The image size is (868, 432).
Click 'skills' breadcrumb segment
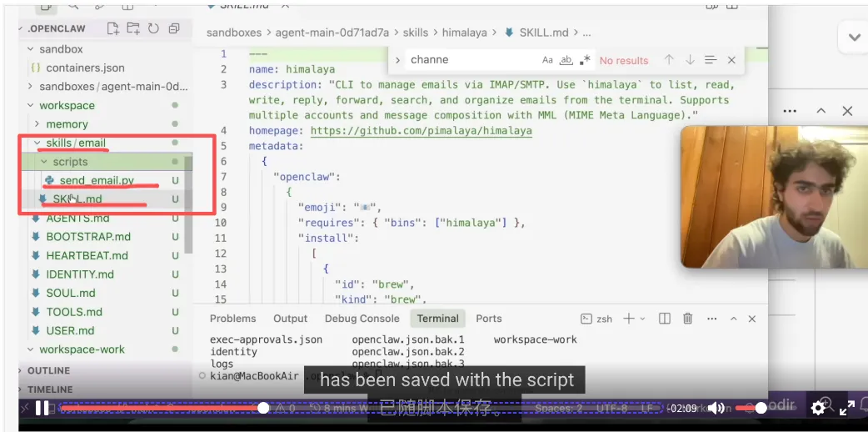tap(416, 33)
